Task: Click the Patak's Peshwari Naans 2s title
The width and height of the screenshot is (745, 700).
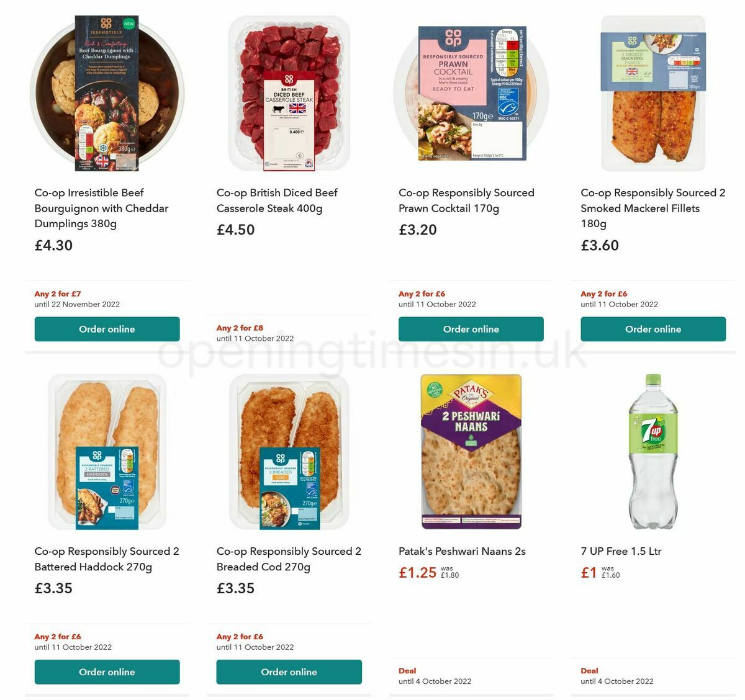Action: point(462,551)
